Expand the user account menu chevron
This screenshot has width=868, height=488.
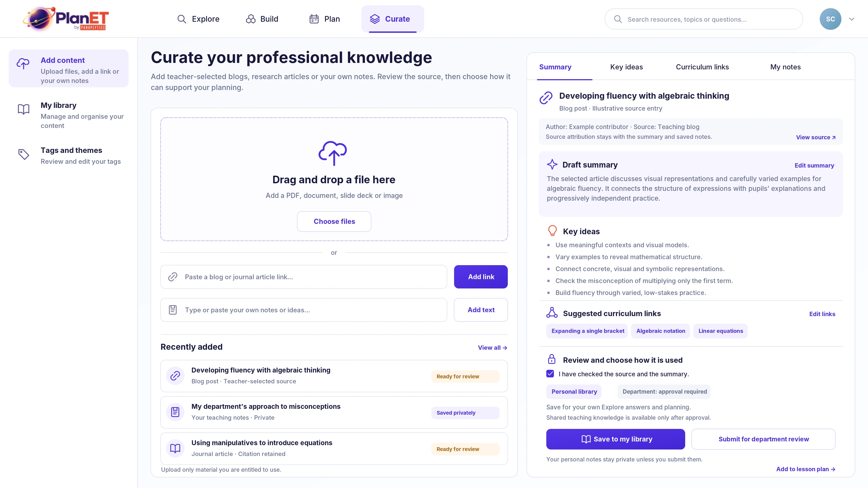(x=852, y=19)
